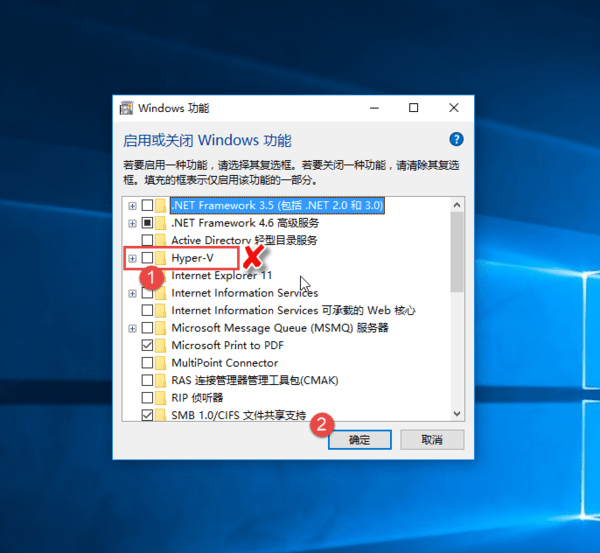Expand .NET Framework 4.6 高级服务 node

click(132, 223)
